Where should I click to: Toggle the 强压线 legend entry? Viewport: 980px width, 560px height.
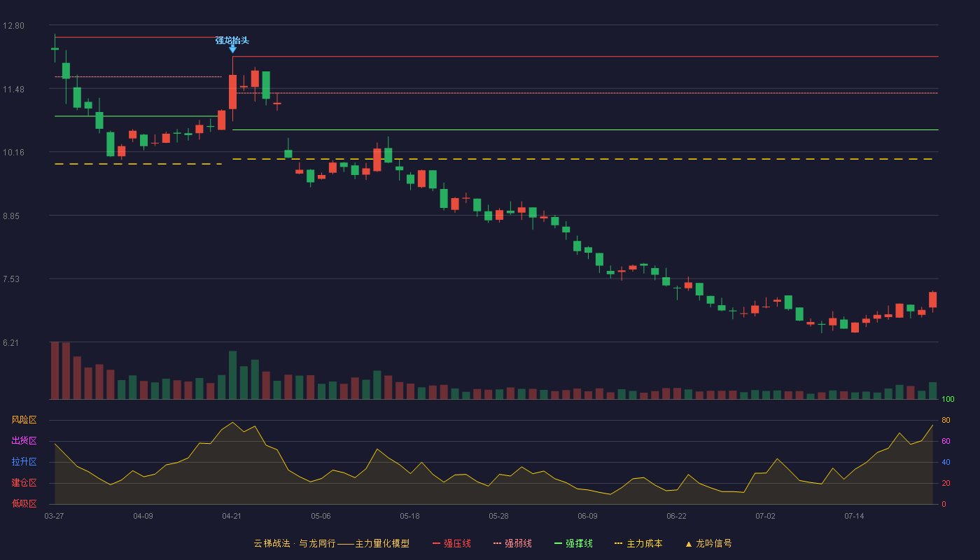coord(451,543)
